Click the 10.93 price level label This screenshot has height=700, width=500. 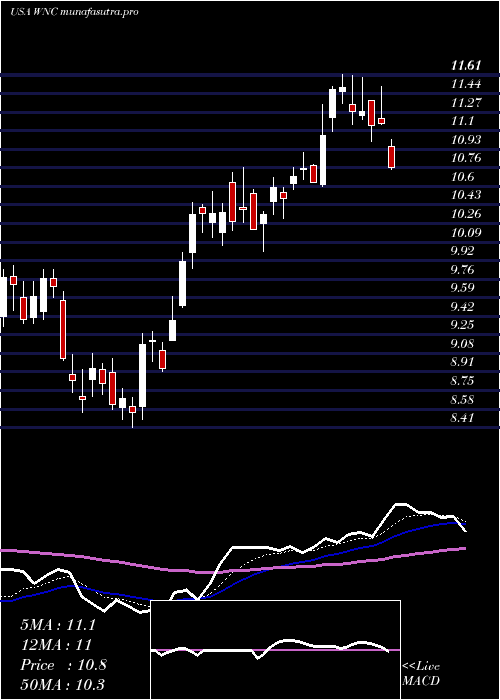pyautogui.click(x=466, y=140)
